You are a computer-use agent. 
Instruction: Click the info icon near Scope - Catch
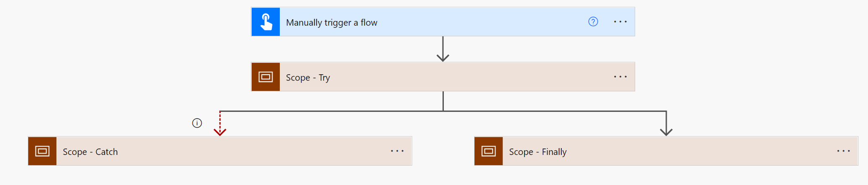point(197,123)
